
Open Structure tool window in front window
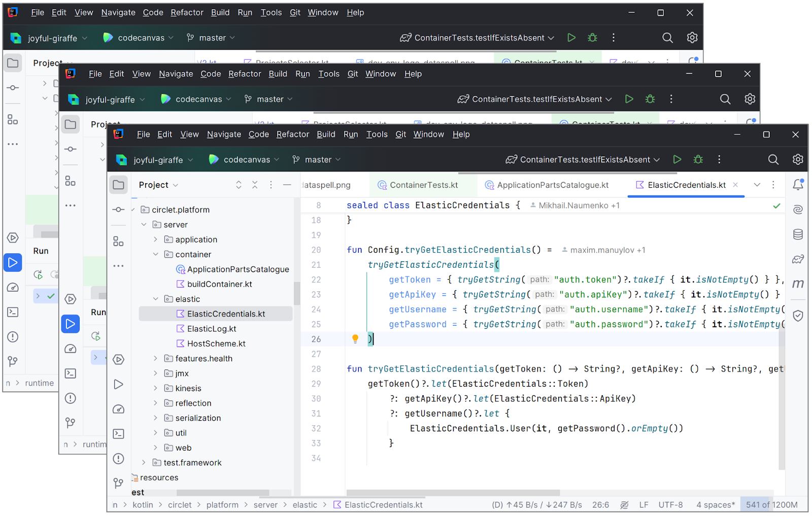pos(118,241)
